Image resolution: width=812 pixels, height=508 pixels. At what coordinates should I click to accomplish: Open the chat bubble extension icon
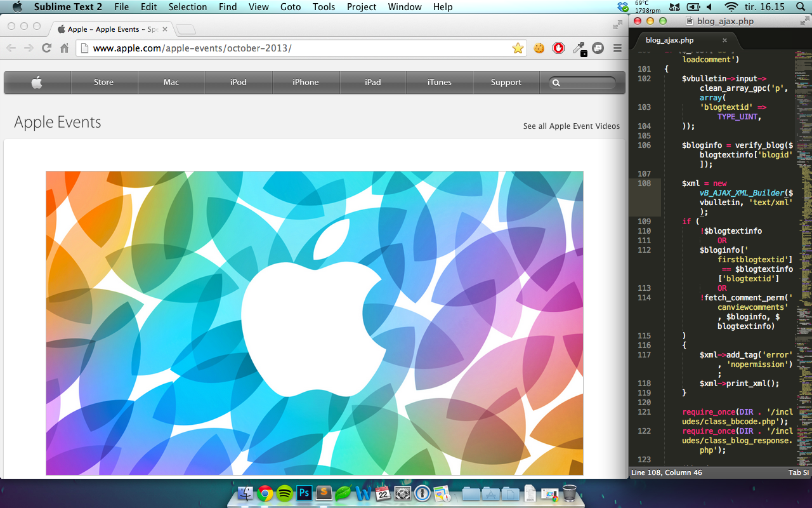(598, 48)
